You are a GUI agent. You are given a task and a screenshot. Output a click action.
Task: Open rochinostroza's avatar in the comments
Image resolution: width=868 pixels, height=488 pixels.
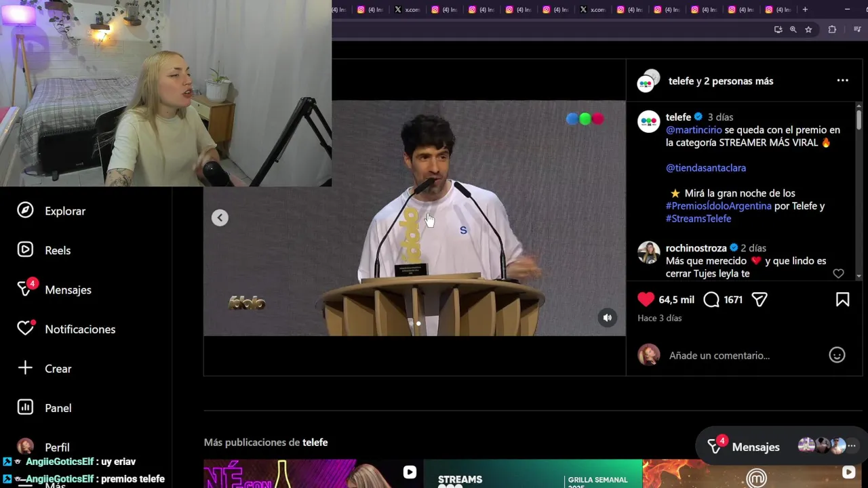[649, 252]
